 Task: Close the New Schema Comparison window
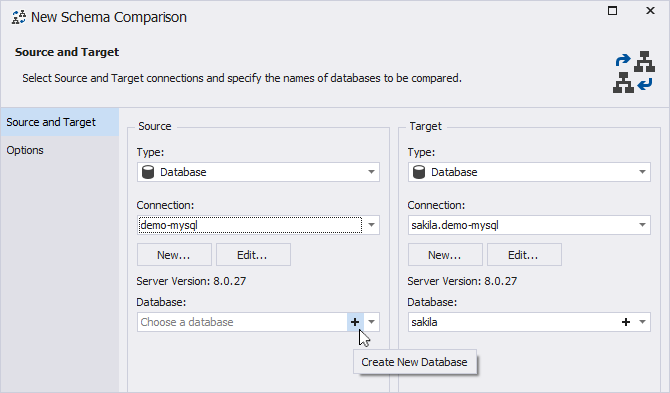(x=650, y=11)
